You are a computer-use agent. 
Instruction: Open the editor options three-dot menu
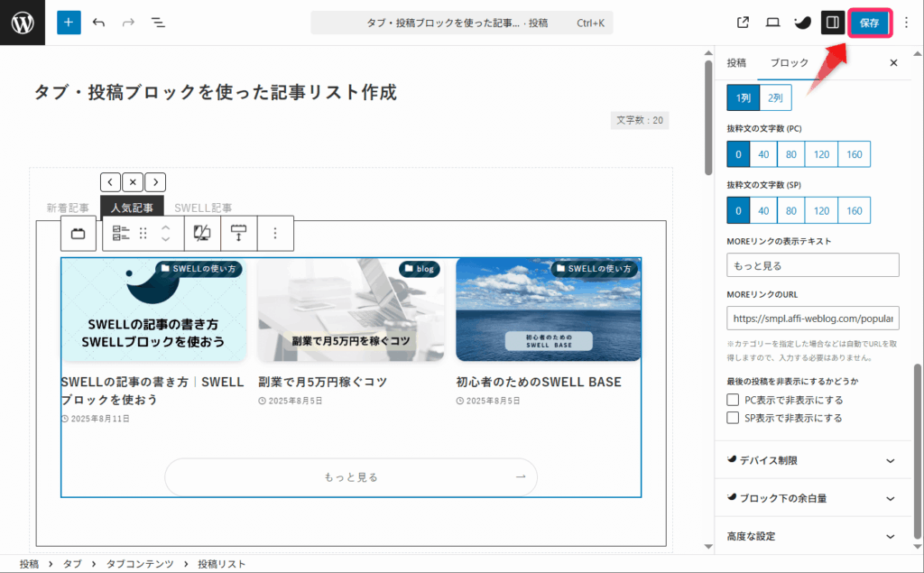(906, 23)
